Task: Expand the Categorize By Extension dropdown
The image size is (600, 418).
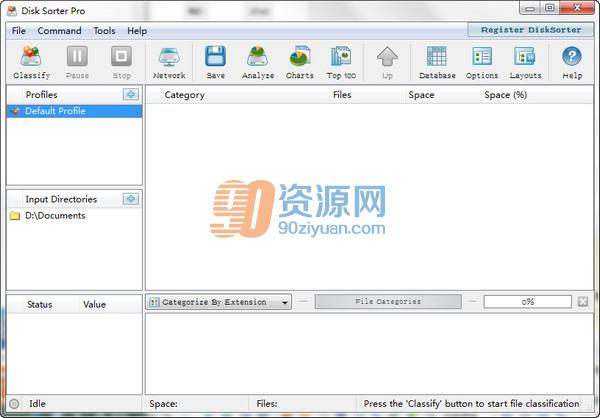Action: click(x=218, y=302)
